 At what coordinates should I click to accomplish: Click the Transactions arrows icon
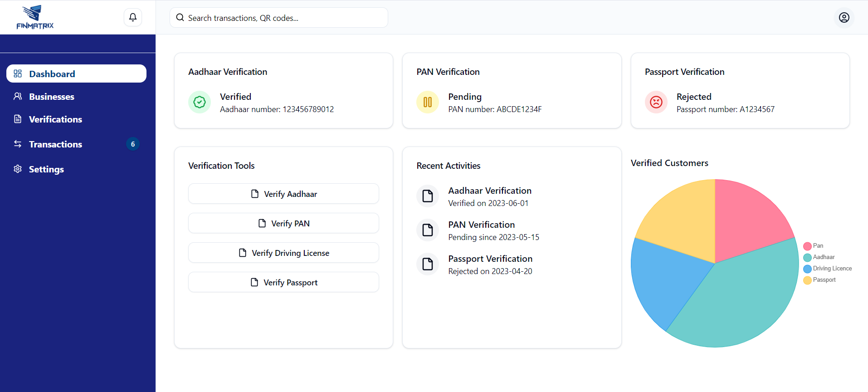18,144
